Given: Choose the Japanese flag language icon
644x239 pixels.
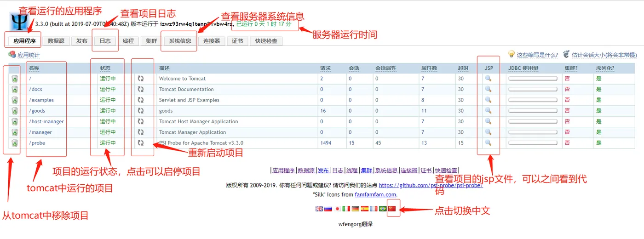Looking at the screenshot, I should (x=337, y=209).
